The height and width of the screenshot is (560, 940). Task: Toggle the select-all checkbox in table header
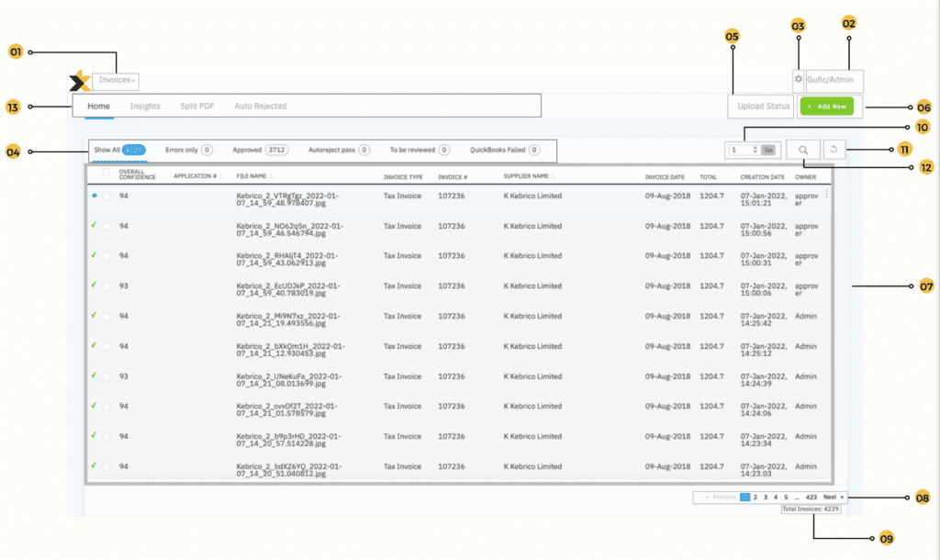click(x=106, y=172)
